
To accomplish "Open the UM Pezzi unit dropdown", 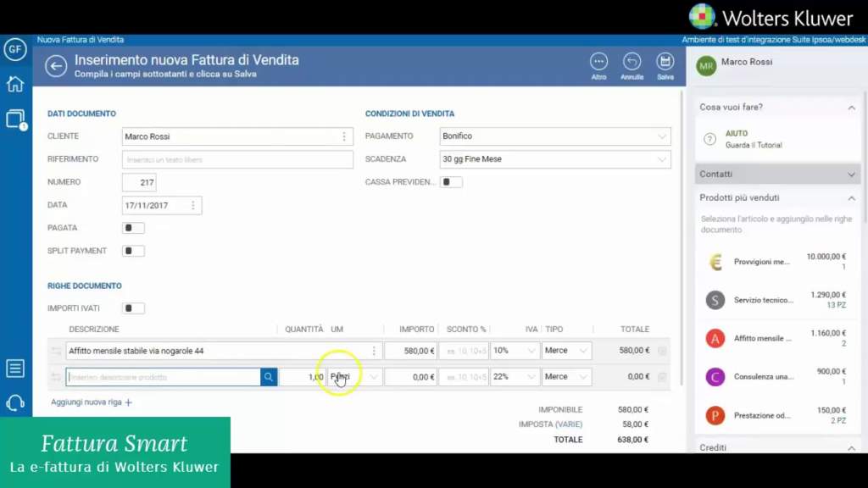I will click(x=354, y=377).
